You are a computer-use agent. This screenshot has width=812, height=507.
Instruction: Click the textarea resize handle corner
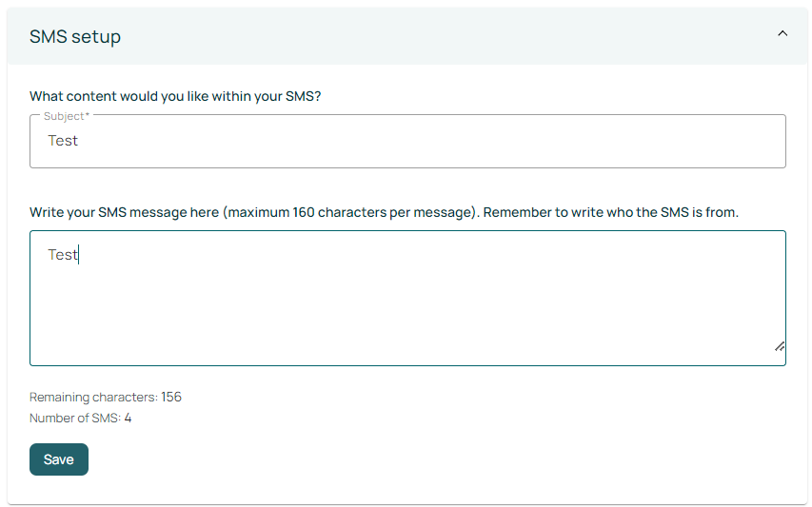coord(779,347)
